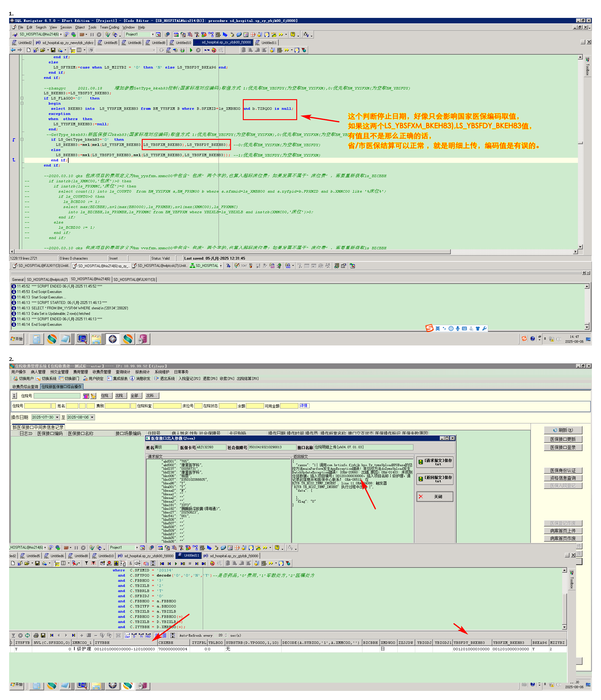Image resolution: width=601 pixels, height=700 pixels.
Task: Click the printer icon in results grid toolbar
Action: [36, 635]
